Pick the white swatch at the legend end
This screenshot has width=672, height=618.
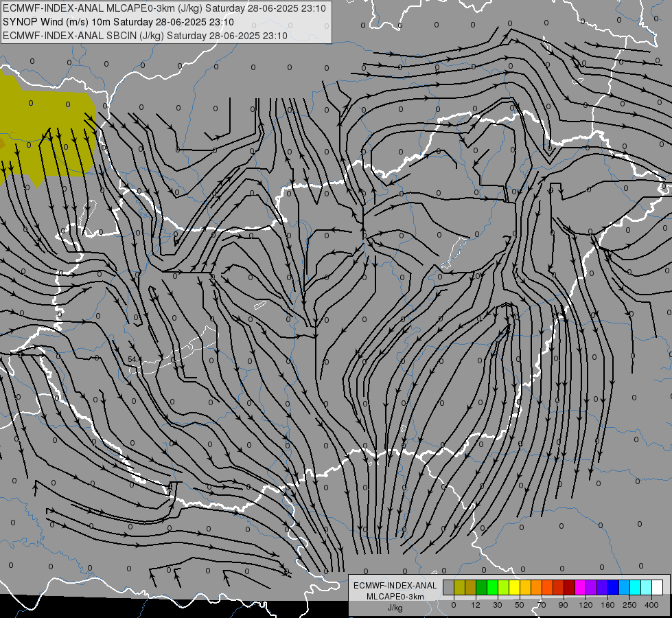pyautogui.click(x=657, y=588)
